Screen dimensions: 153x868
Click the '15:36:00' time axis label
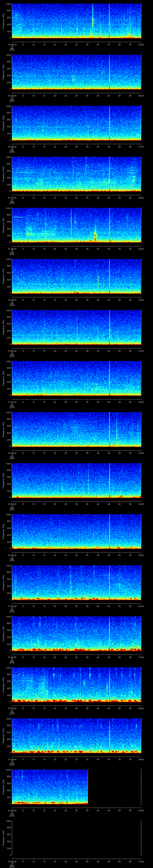12,657
